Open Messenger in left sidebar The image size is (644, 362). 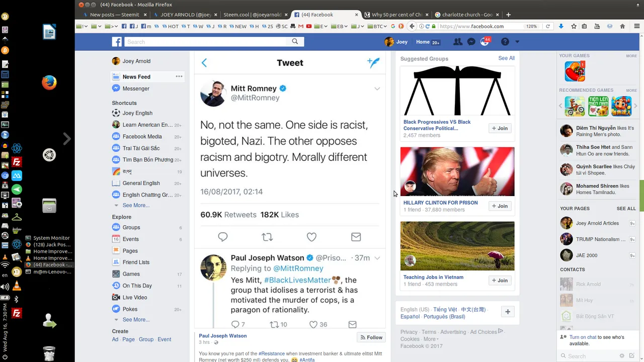(x=136, y=88)
